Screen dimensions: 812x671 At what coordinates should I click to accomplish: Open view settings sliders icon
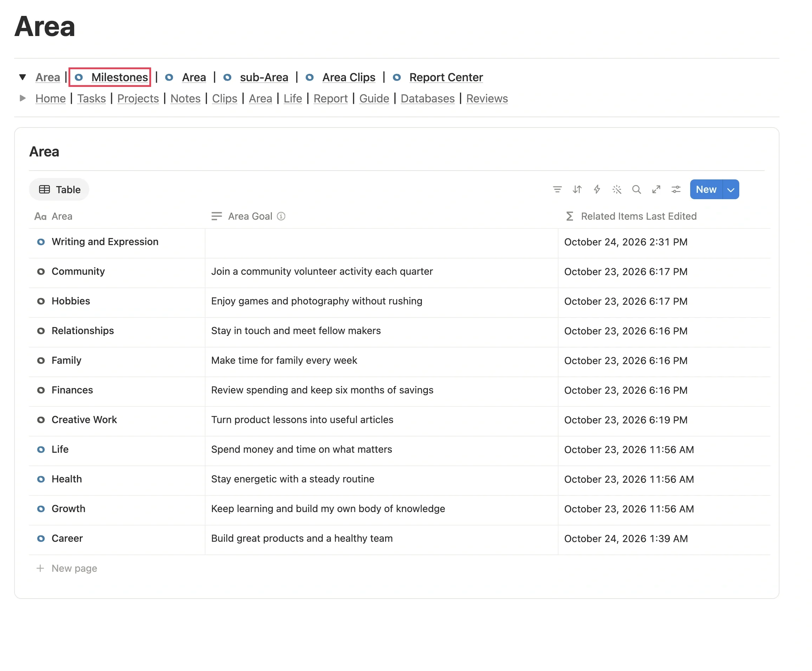click(676, 189)
